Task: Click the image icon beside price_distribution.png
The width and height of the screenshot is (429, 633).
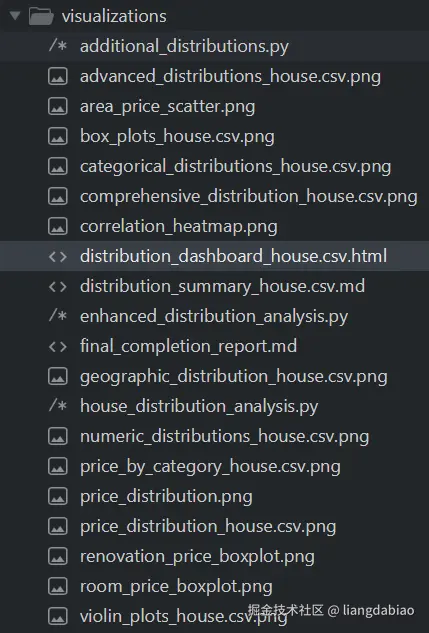Action: pos(58,496)
